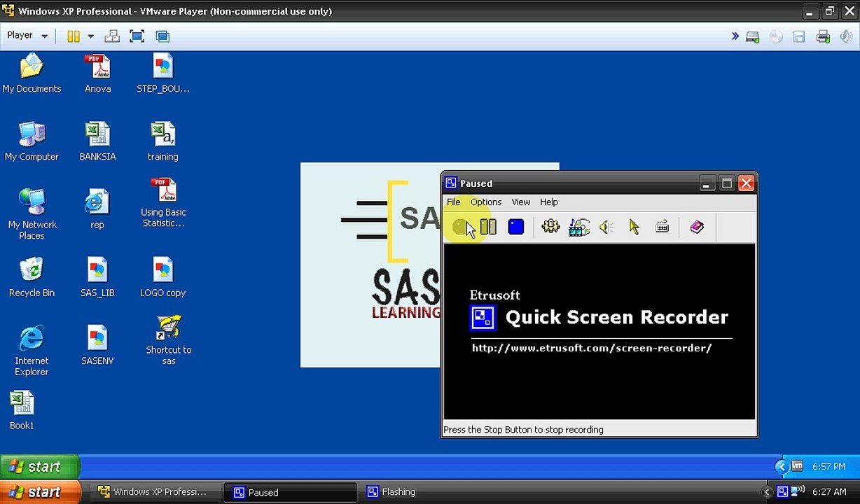Select the Anova PDF desktop icon

click(x=98, y=74)
